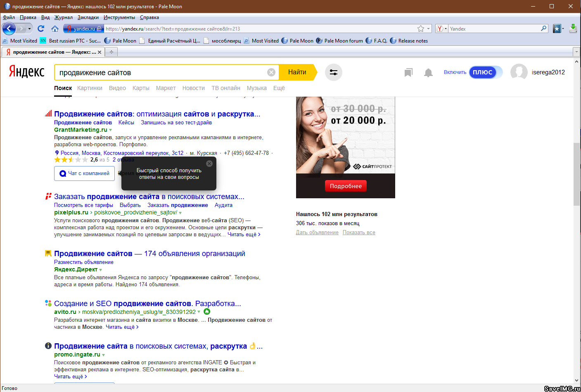Screen dimensions: 581x392
Task: Expand the Яндекс.Директ result dropdown arrow
Action: pyautogui.click(x=101, y=270)
